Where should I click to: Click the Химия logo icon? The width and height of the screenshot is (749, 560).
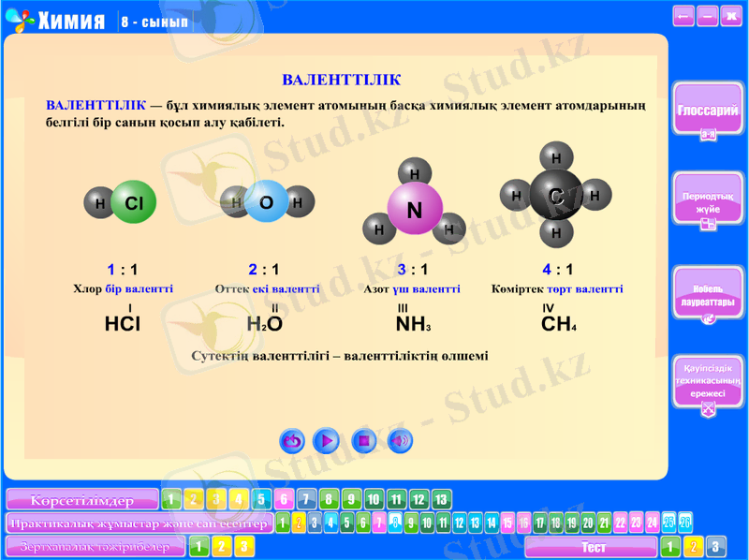tap(17, 19)
